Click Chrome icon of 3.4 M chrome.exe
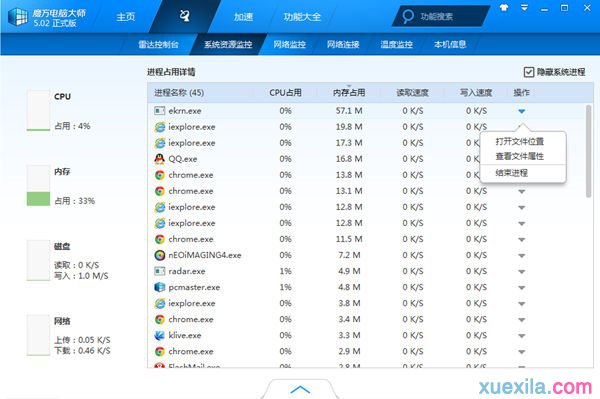600x399 pixels. tap(159, 319)
